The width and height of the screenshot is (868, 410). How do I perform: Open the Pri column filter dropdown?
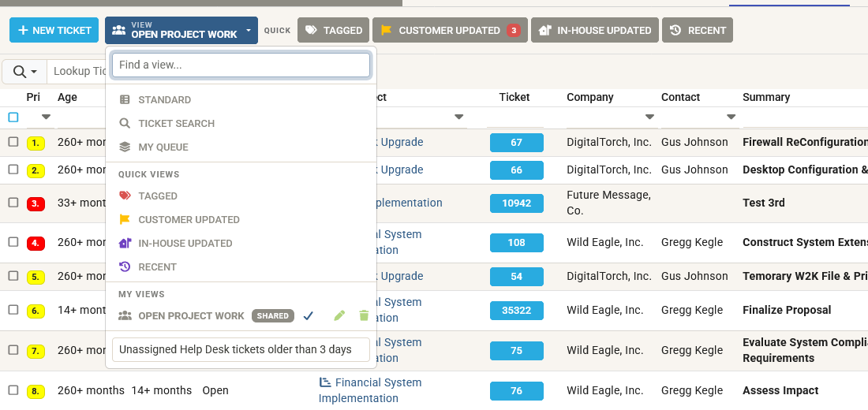[x=46, y=117]
